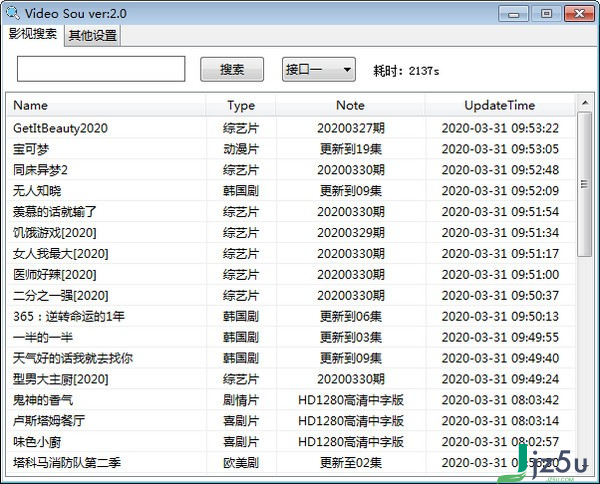Click the 欧美剧 type cell
This screenshot has height=484, width=600.
[x=241, y=463]
